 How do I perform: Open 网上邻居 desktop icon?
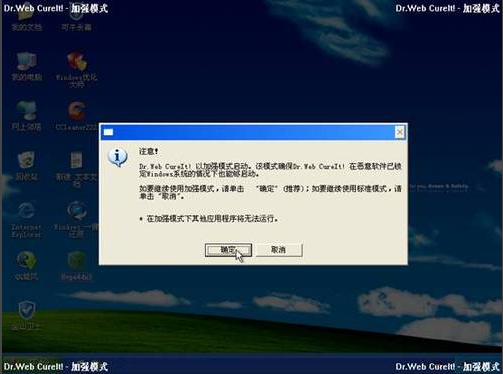pos(27,116)
